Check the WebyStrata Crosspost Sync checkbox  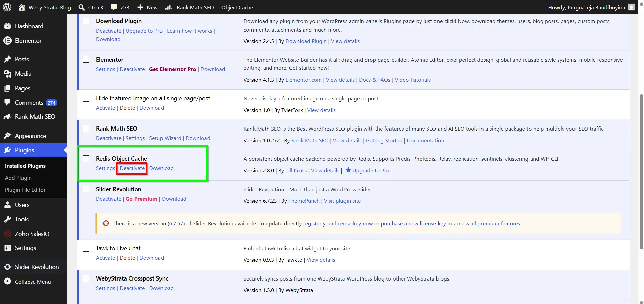tap(86, 278)
